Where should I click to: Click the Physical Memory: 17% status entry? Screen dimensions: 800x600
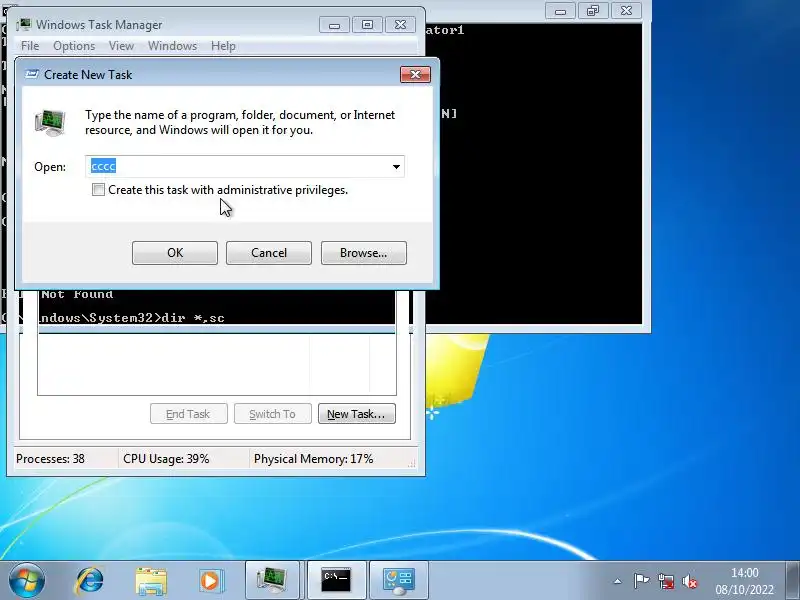(314, 459)
